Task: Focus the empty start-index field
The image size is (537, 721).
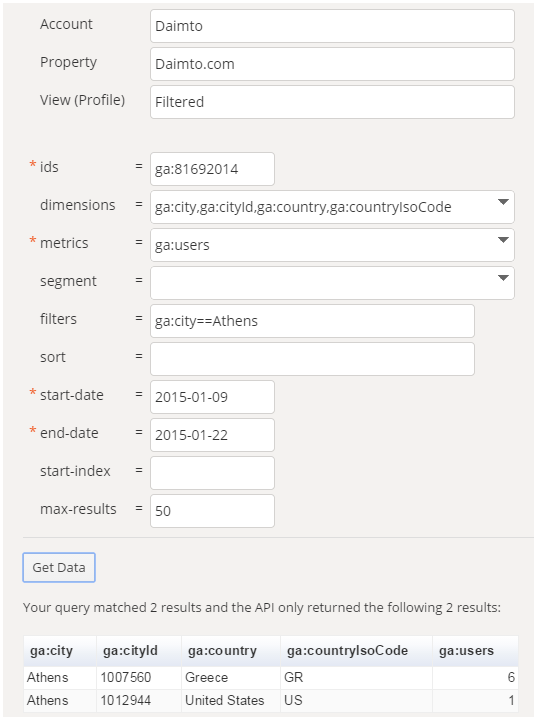Action: [x=212, y=473]
